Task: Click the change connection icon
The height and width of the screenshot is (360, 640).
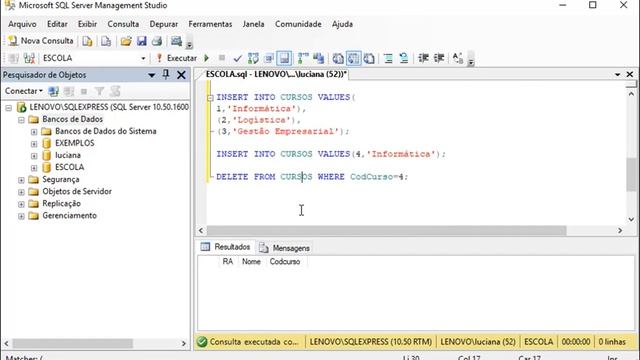Action: pos(29,58)
